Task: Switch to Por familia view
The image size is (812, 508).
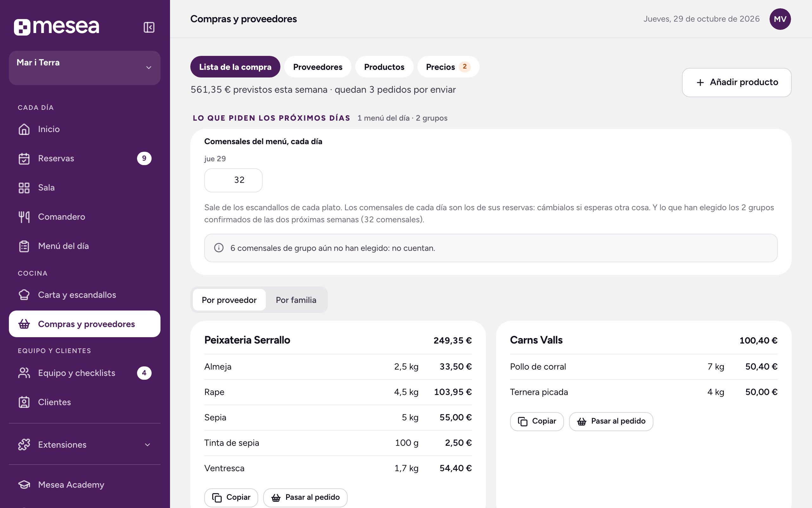Action: pos(296,300)
